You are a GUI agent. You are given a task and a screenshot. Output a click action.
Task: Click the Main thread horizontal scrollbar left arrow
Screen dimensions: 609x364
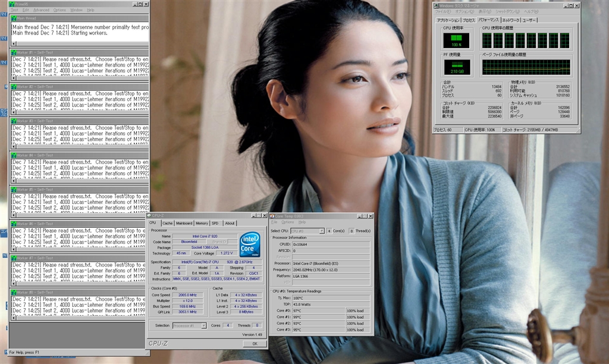(13, 43)
